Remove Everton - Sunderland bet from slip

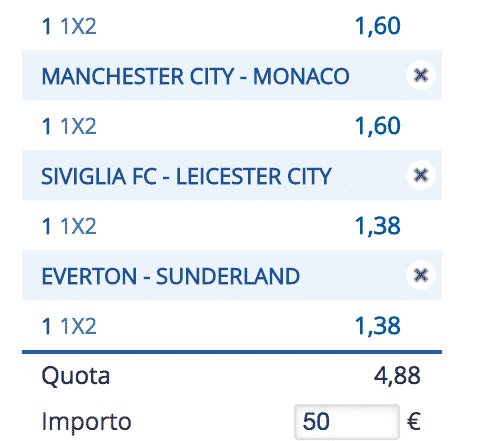pos(421,275)
